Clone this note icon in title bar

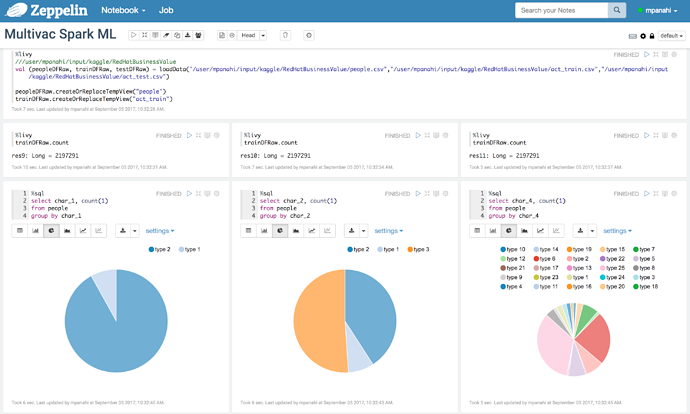coord(177,35)
